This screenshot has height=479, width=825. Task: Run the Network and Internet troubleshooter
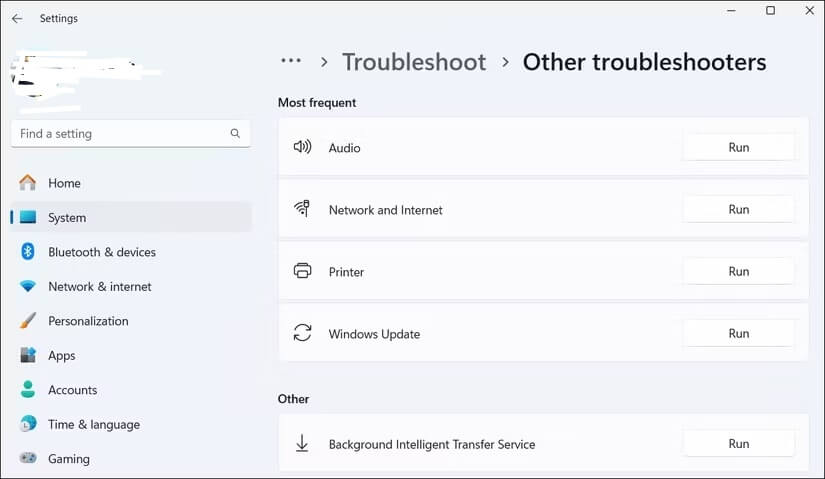point(738,209)
